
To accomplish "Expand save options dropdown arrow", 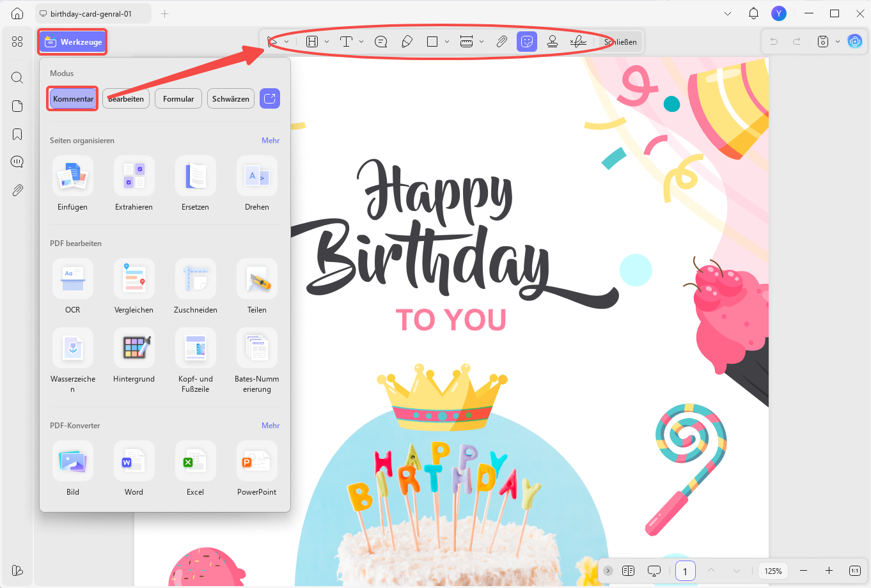I will (838, 42).
